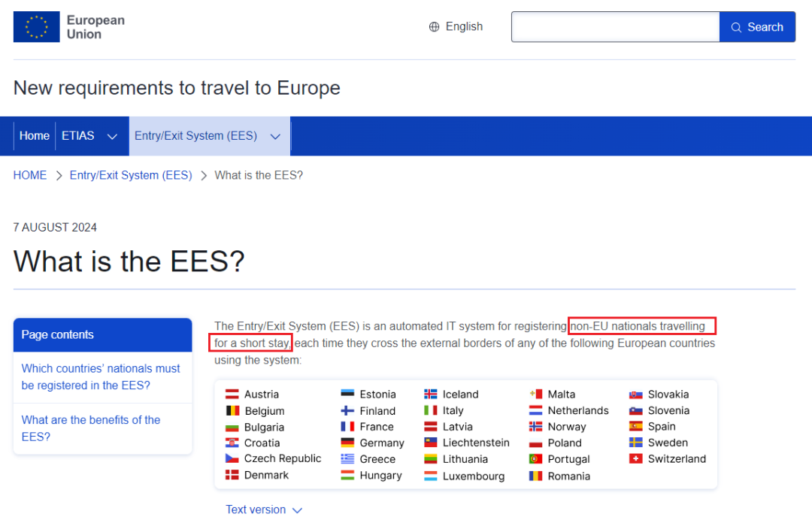Click the Greece flag icon
This screenshot has height=529, width=812.
click(347, 459)
